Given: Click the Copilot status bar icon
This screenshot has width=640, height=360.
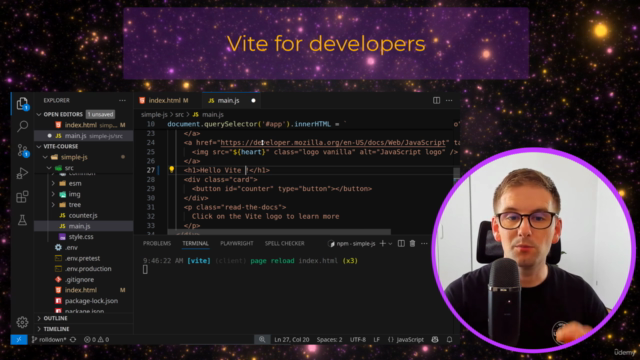Looking at the screenshot, I should (435, 340).
